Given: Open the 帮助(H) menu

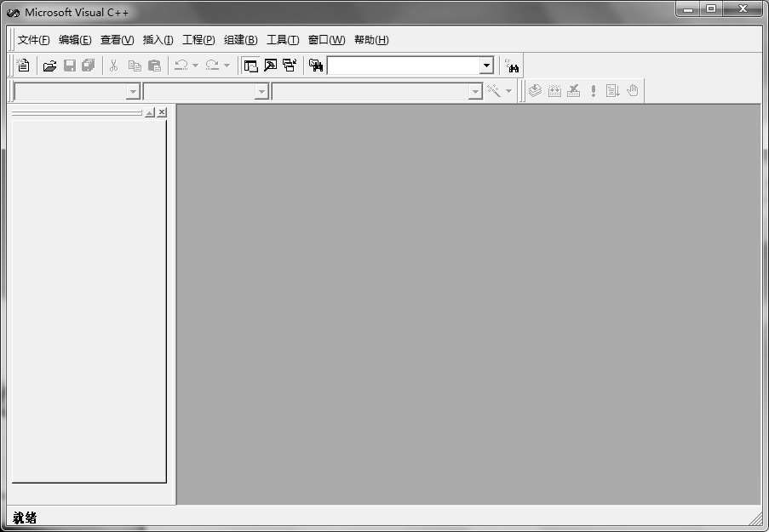Looking at the screenshot, I should coord(371,40).
